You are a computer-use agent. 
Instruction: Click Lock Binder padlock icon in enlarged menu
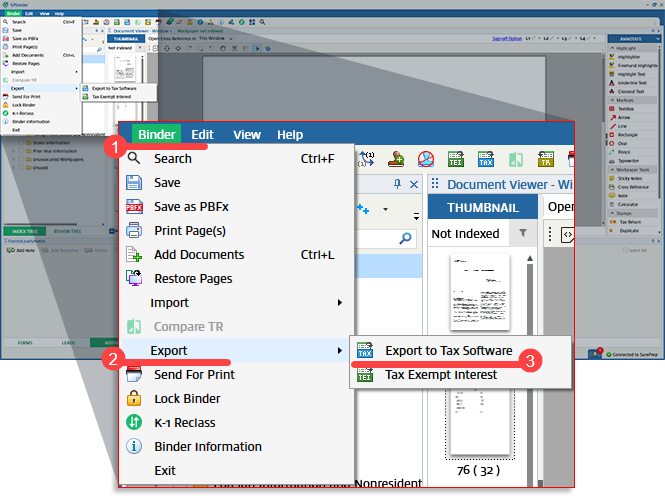(134, 398)
